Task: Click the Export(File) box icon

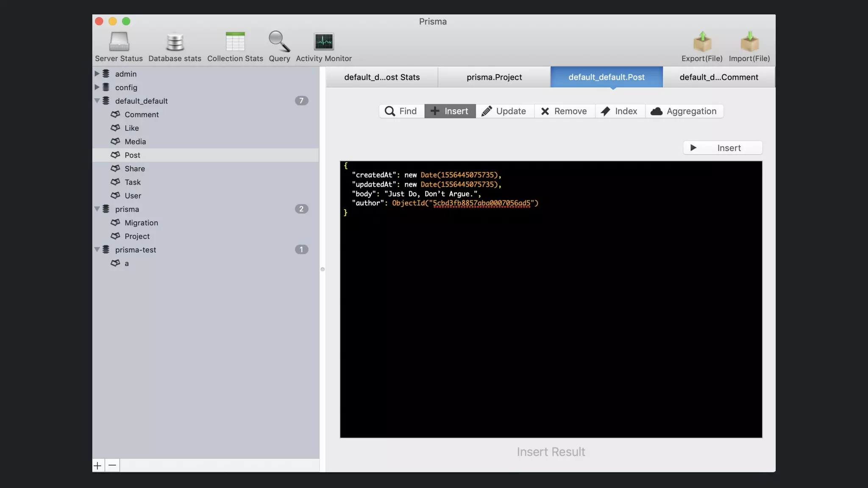Action: tap(702, 42)
